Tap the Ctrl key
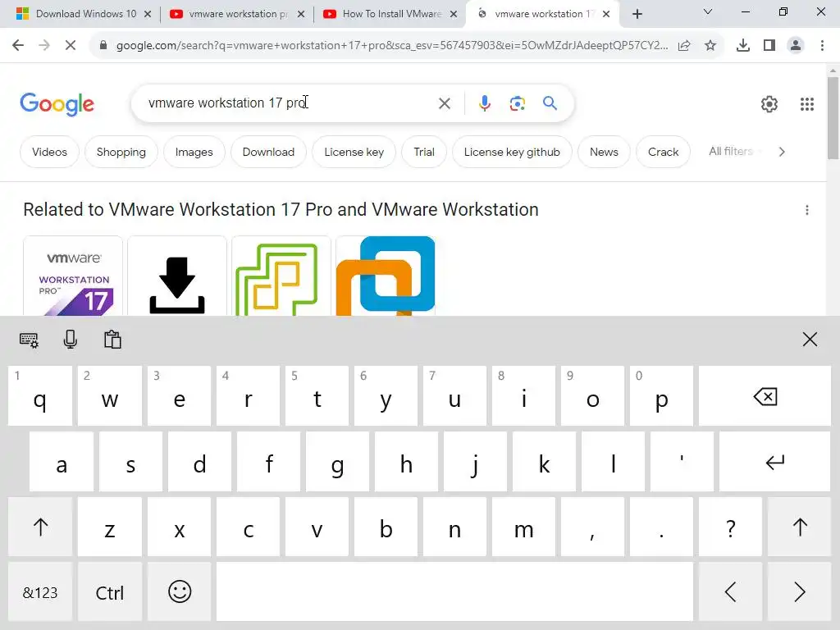 [110, 592]
